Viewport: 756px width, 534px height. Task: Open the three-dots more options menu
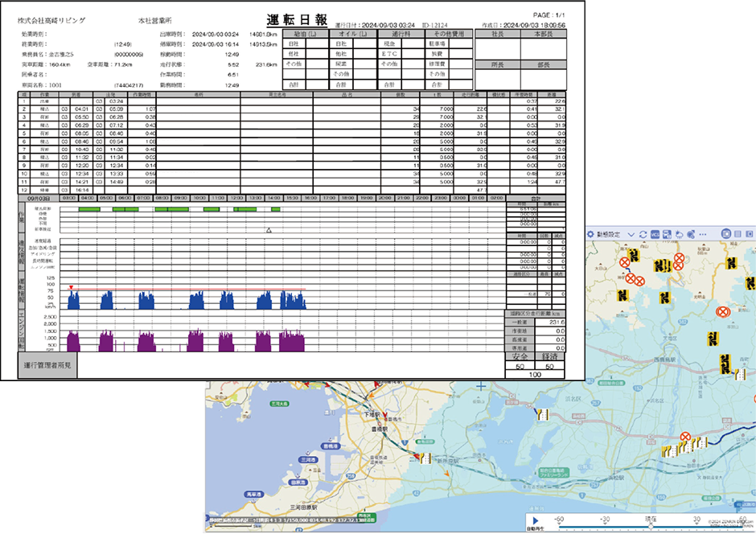pos(705,233)
